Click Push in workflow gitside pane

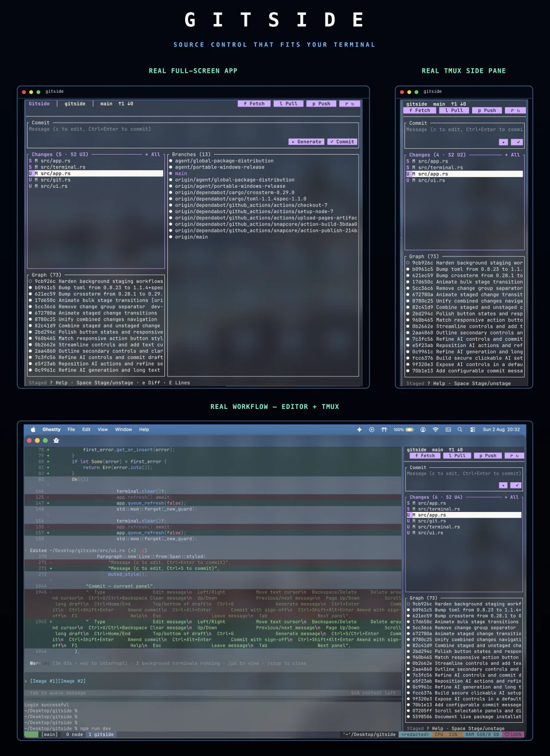tap(488, 456)
